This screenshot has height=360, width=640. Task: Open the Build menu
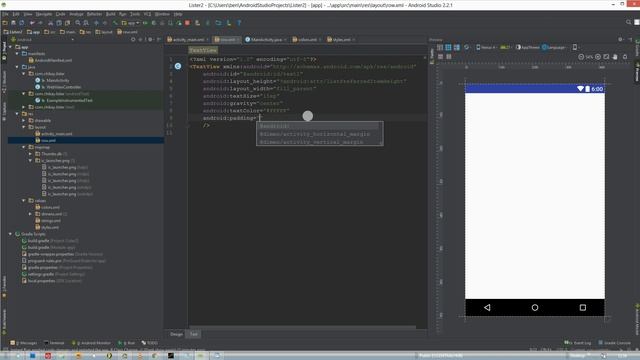coord(111,14)
